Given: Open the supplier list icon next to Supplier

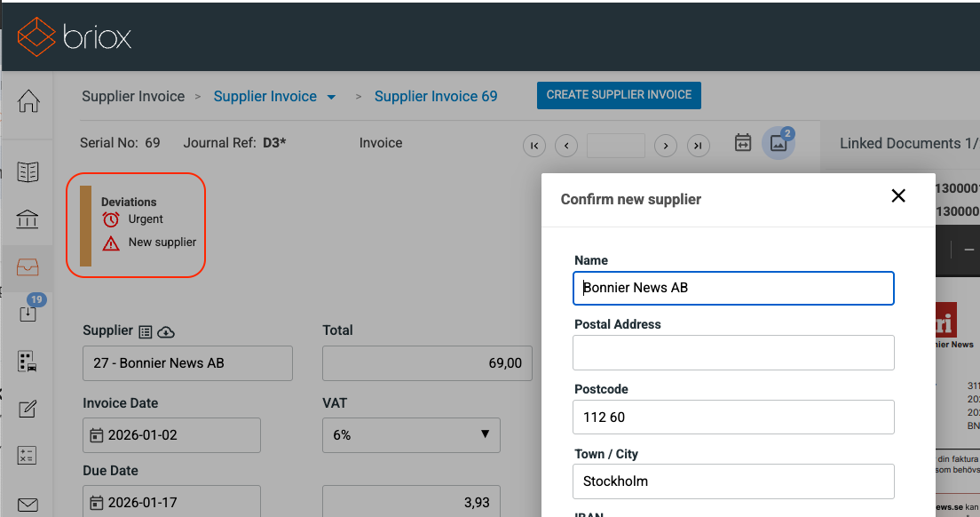Looking at the screenshot, I should click(x=146, y=331).
